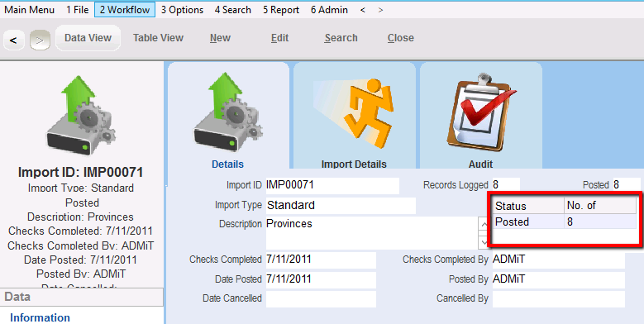Click the large import icon in left sidebar
The height and width of the screenshot is (324, 644).
(x=81, y=116)
